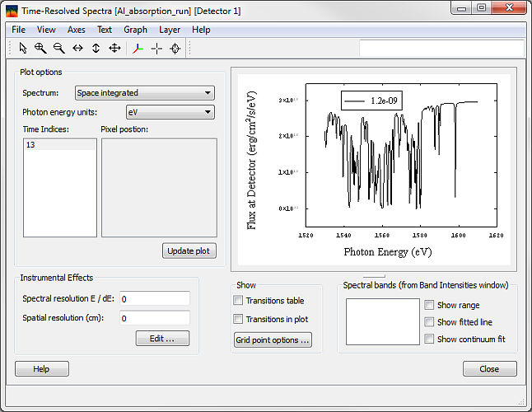532x412 pixels.
Task: Check the Show fitted line option
Action: click(429, 322)
